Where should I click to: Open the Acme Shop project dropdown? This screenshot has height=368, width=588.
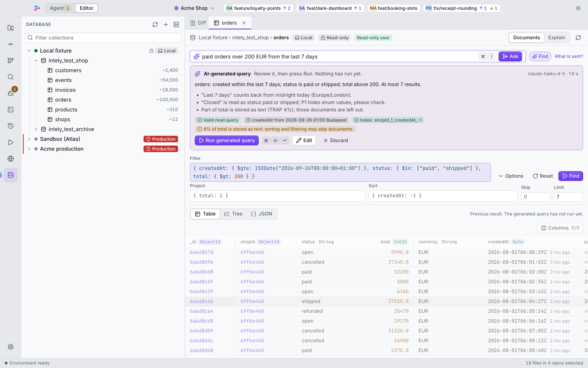[x=194, y=8]
